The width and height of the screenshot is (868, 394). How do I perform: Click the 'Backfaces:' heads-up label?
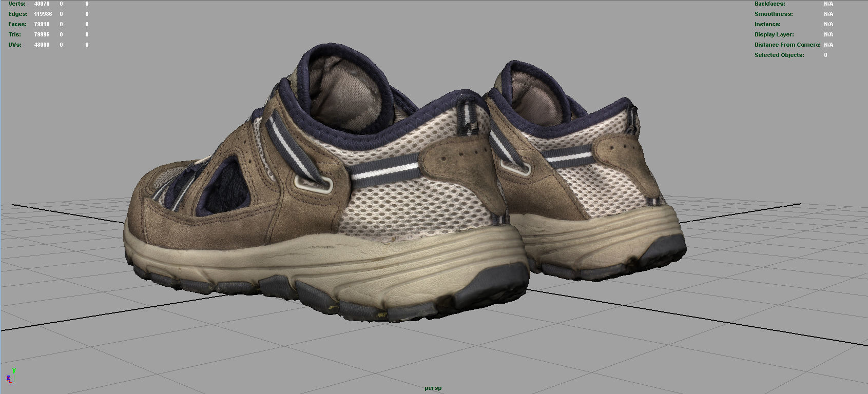[x=769, y=4]
